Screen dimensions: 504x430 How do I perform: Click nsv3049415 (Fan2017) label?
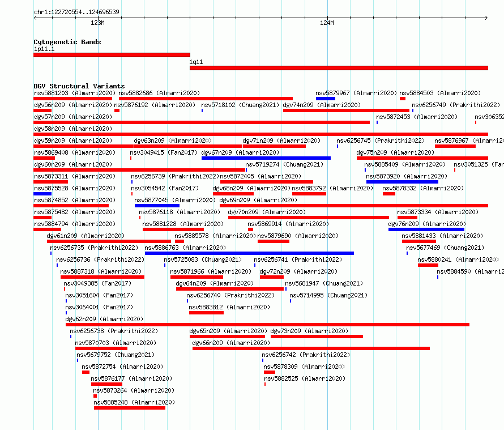point(164,152)
